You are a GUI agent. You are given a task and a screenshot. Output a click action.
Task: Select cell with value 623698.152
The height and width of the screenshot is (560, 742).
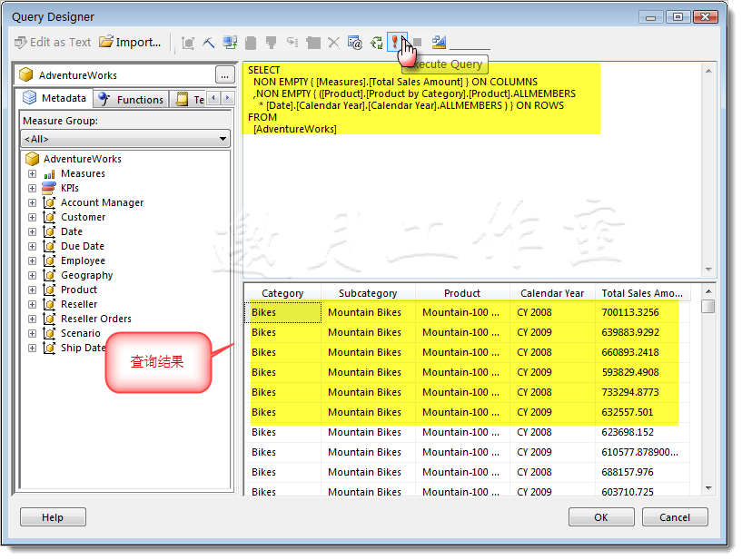642,432
